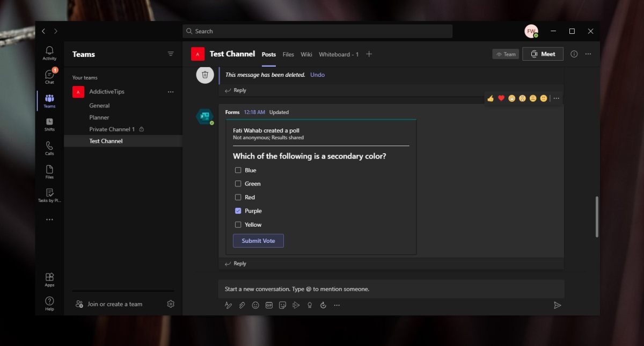Send the message

[558, 305]
